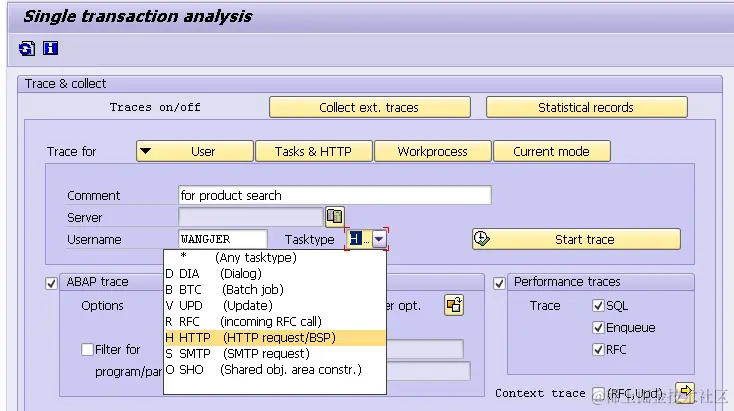This screenshot has height=411, width=734.
Task: Click the Start trace button
Action: [x=576, y=239]
